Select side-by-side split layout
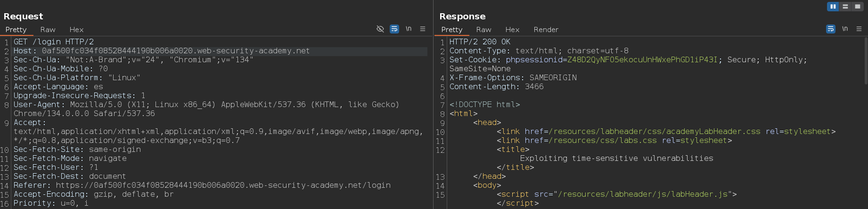Viewport: 868px width, 209px height. tap(833, 7)
